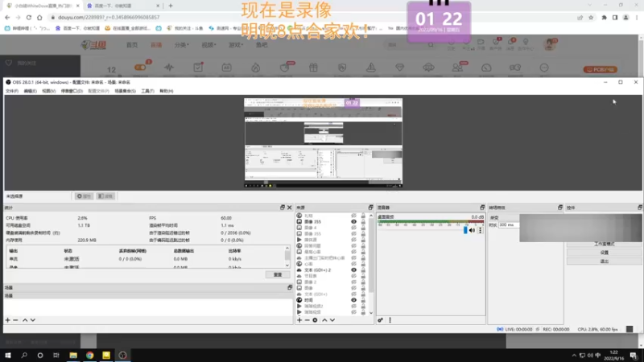Open Windows Start menu
Viewport: 644px width, 362px height.
8,355
